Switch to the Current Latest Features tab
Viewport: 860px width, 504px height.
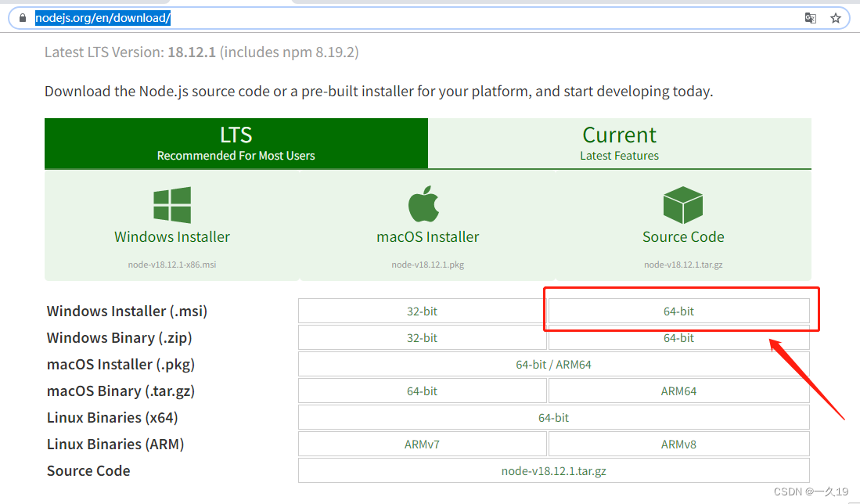tap(619, 143)
